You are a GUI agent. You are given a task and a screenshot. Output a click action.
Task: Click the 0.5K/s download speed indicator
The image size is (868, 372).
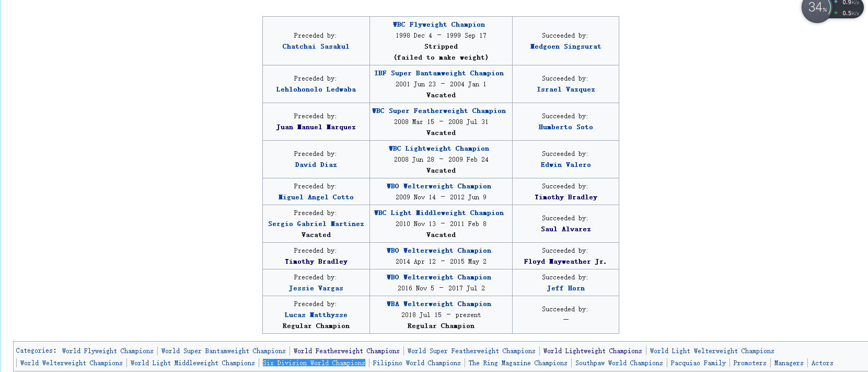click(847, 13)
